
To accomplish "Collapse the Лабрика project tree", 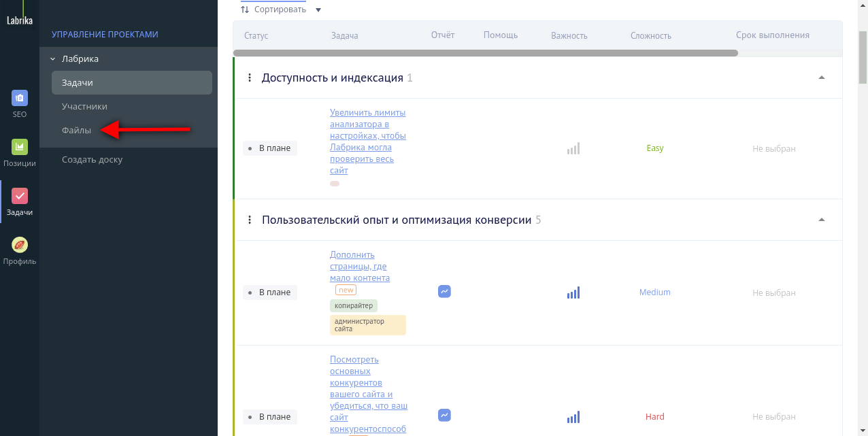I will point(52,59).
